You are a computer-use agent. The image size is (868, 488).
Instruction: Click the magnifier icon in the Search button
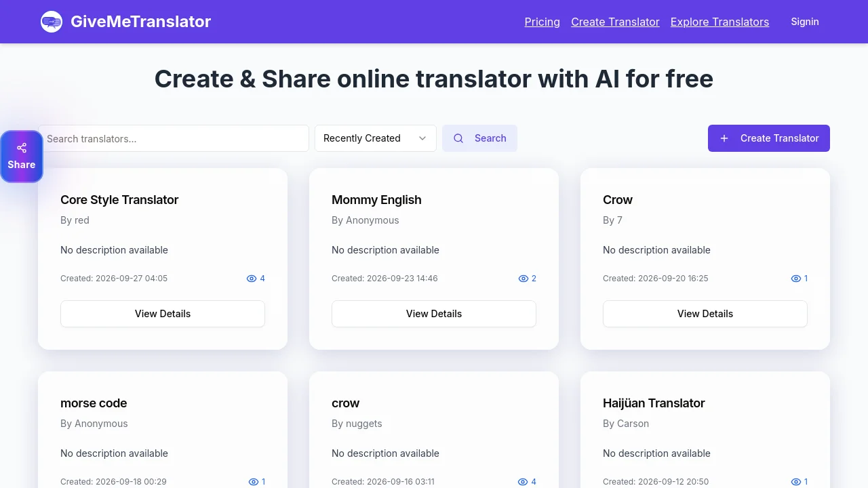click(458, 138)
